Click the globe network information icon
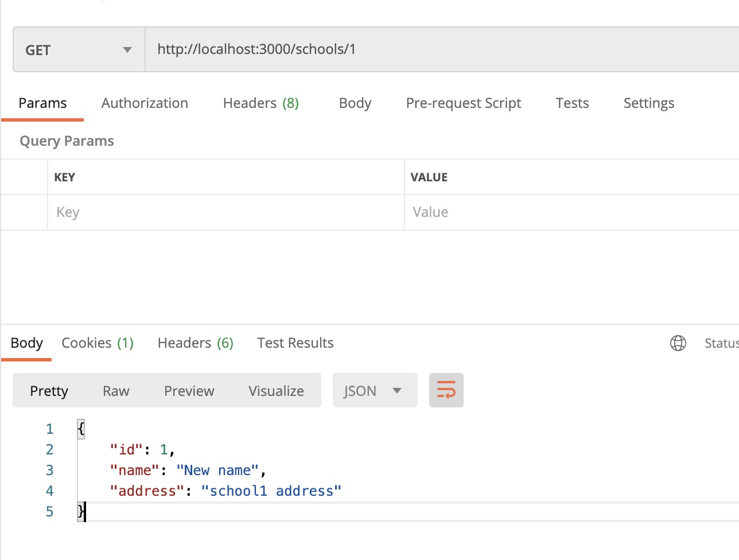Viewport: 739px width, 560px height. click(678, 343)
